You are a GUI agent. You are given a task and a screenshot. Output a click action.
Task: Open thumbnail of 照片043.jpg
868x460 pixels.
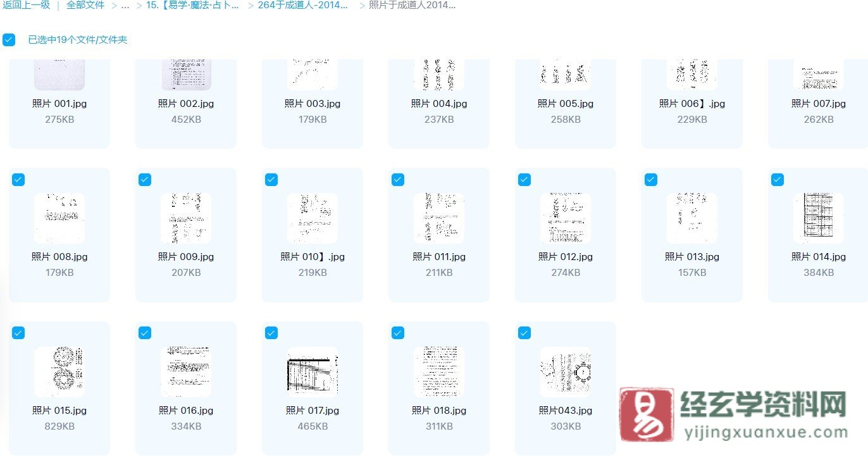pyautogui.click(x=566, y=372)
